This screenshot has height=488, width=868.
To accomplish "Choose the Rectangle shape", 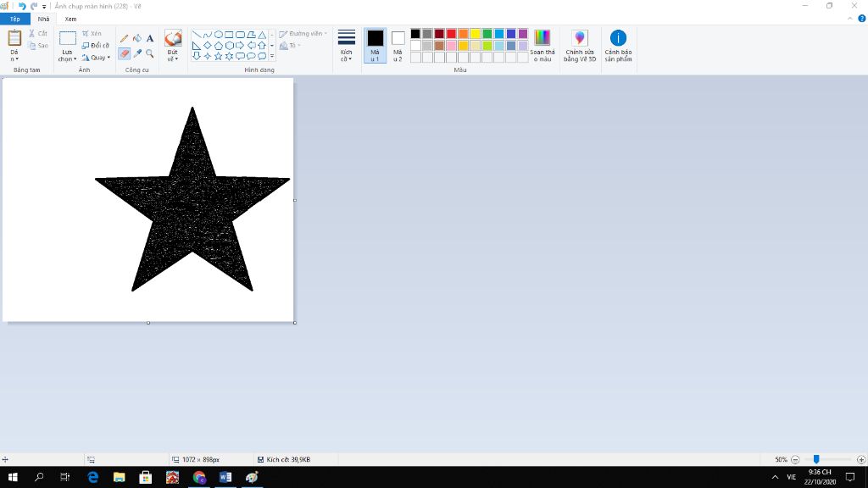I will (229, 34).
